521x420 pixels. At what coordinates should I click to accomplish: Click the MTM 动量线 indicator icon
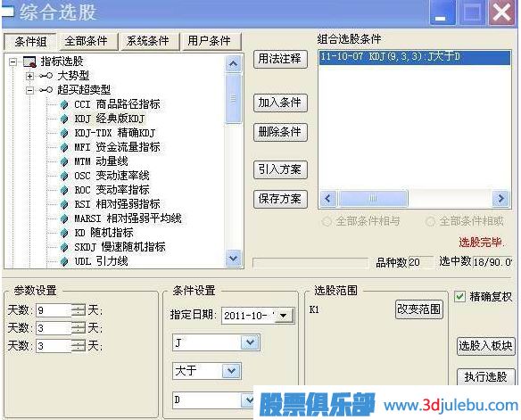[x=64, y=162]
